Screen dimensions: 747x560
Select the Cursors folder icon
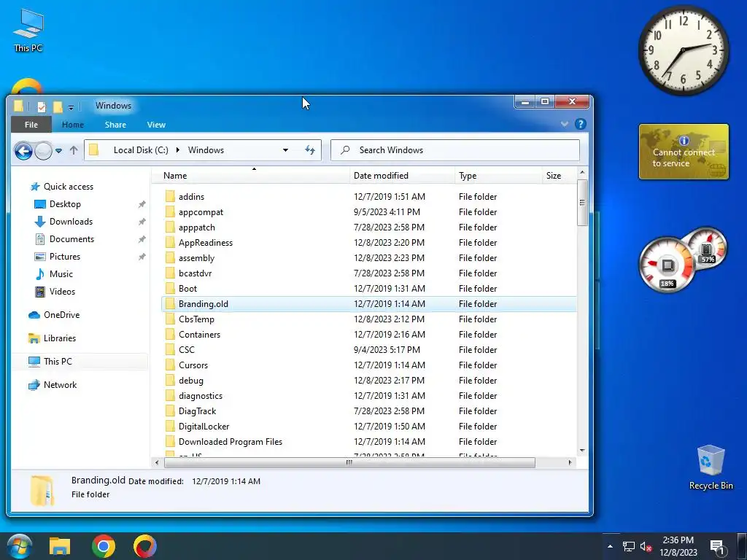click(x=170, y=365)
